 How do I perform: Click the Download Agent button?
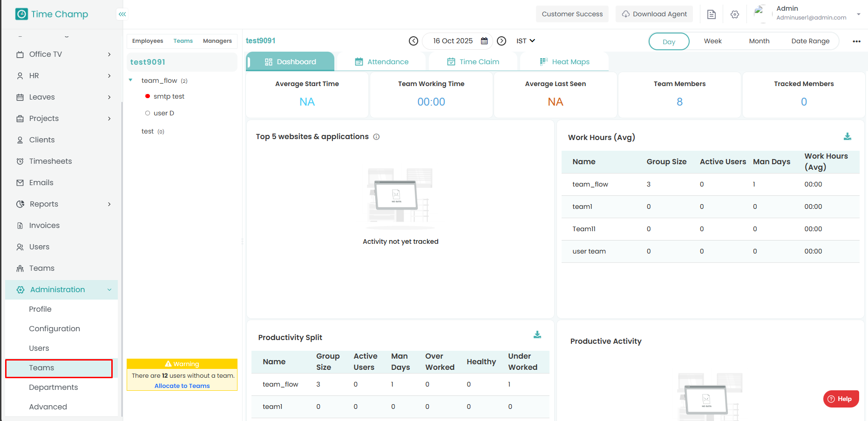(654, 14)
